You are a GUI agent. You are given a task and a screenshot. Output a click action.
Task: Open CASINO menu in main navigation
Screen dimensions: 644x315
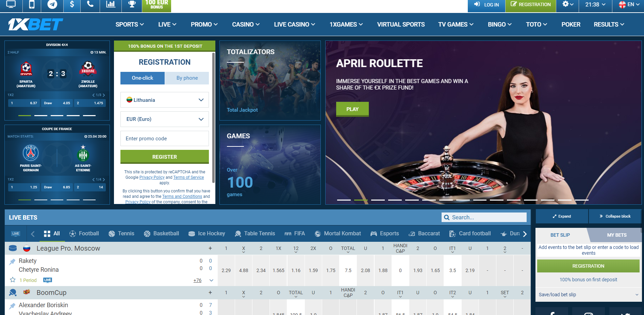tap(246, 25)
